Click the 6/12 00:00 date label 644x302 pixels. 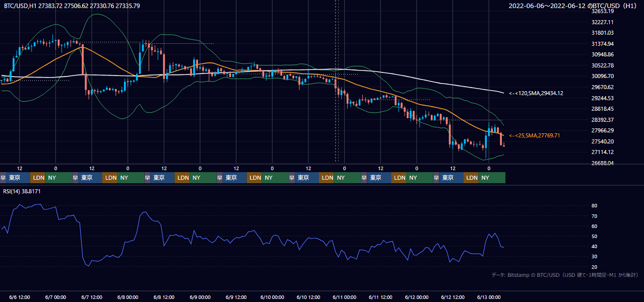[x=417, y=297]
